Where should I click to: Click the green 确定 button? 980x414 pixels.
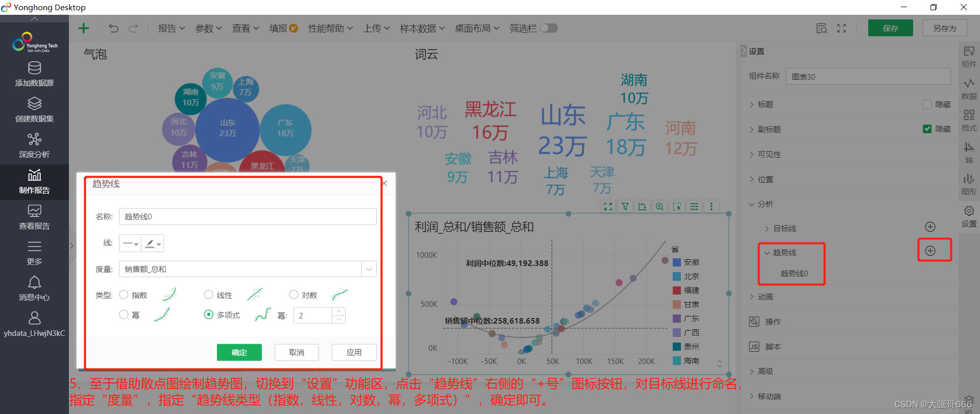[x=239, y=352]
